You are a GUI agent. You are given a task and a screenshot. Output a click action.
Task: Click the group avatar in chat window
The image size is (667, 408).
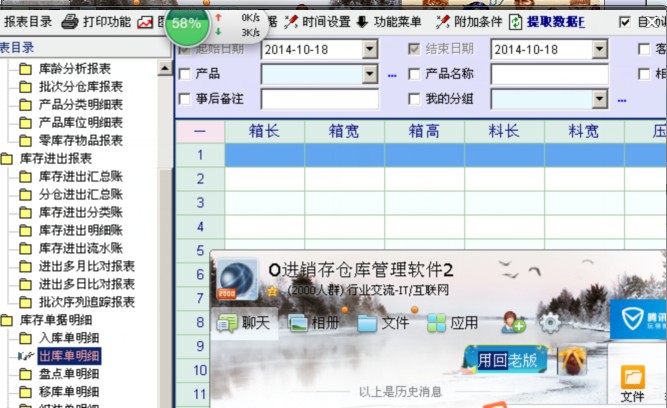click(237, 279)
